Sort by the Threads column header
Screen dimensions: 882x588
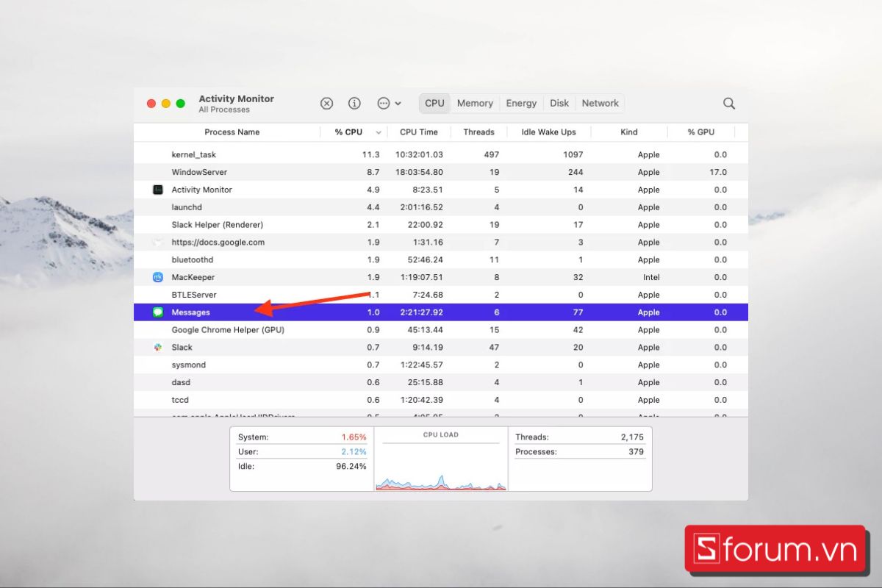[478, 132]
